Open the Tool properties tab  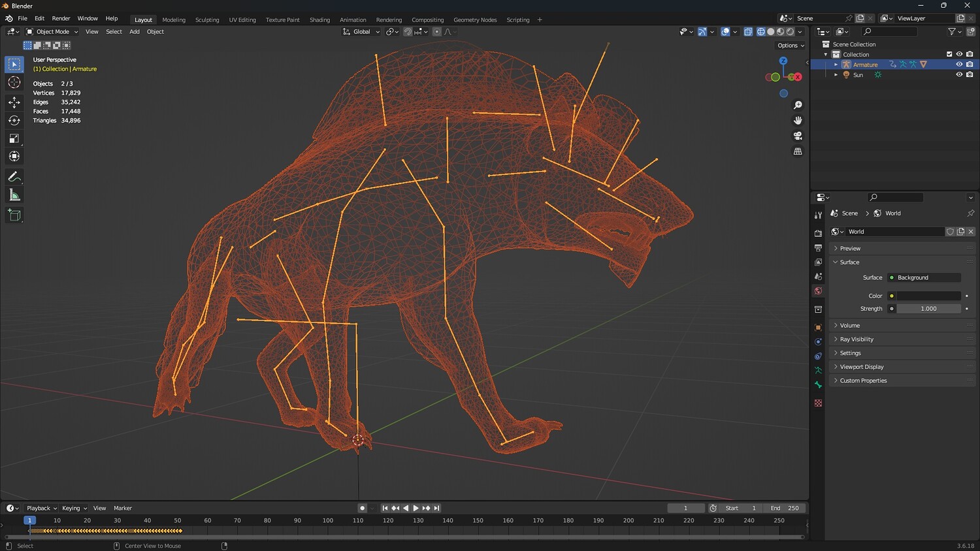818,215
